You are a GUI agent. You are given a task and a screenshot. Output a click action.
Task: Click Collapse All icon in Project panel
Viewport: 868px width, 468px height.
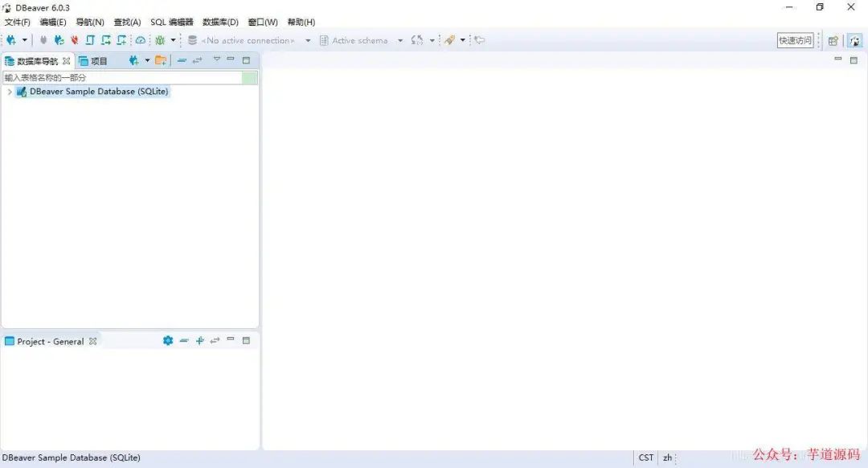184,341
